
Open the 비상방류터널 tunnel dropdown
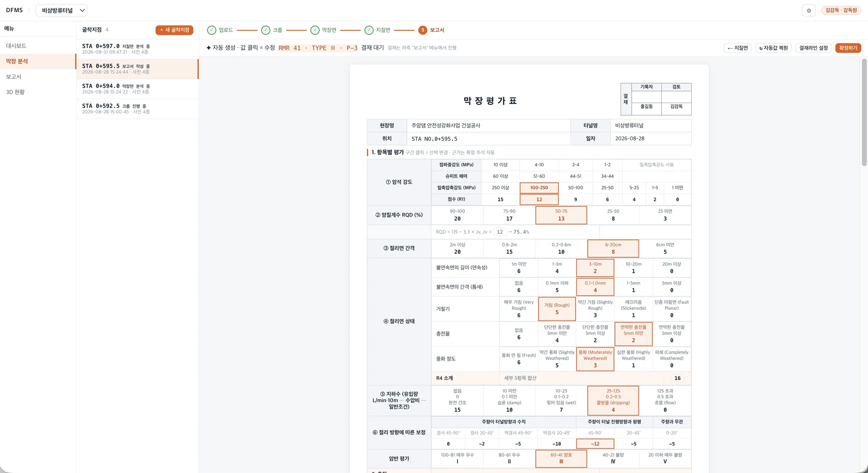click(x=61, y=10)
